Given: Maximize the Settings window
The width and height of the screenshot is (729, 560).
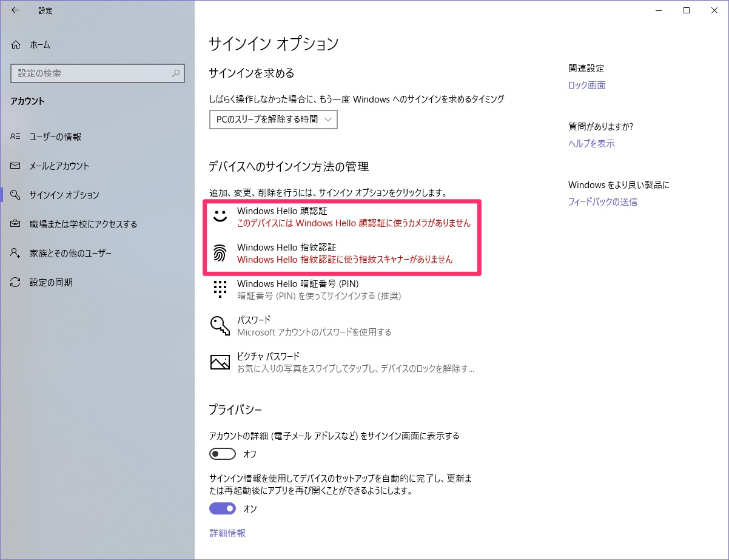Looking at the screenshot, I should 687,10.
